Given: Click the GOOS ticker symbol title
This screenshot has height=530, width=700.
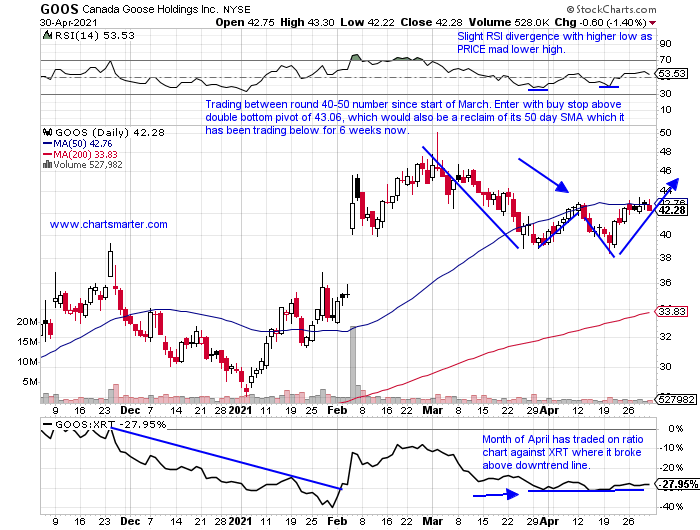Looking at the screenshot, I should tap(59, 8).
